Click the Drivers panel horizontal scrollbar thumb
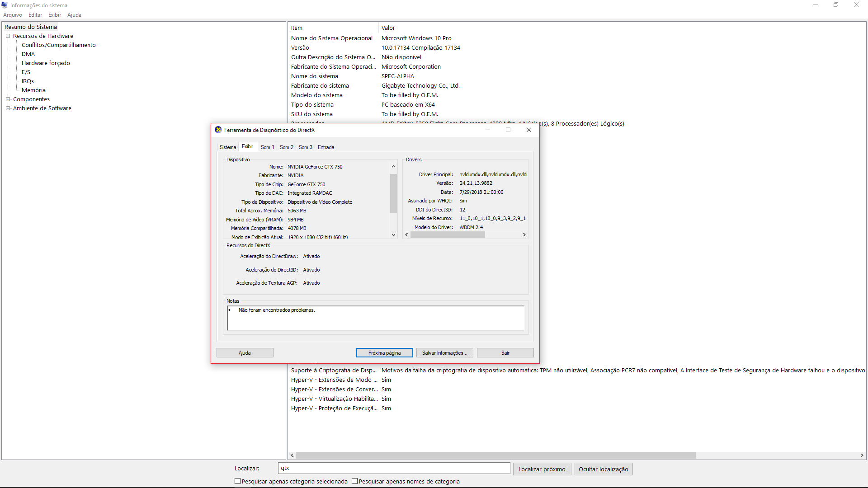The image size is (868, 488). (448, 235)
